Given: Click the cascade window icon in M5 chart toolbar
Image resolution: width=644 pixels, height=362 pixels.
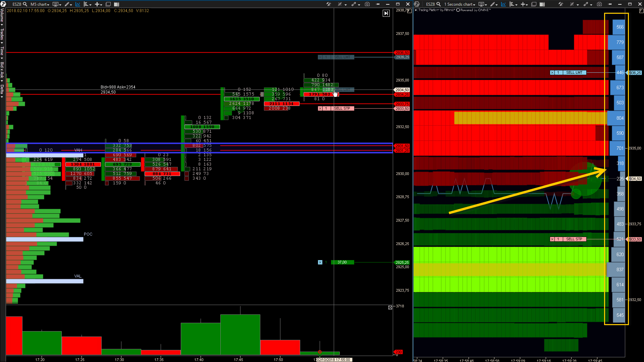Looking at the screenshot, I should click(108, 4).
